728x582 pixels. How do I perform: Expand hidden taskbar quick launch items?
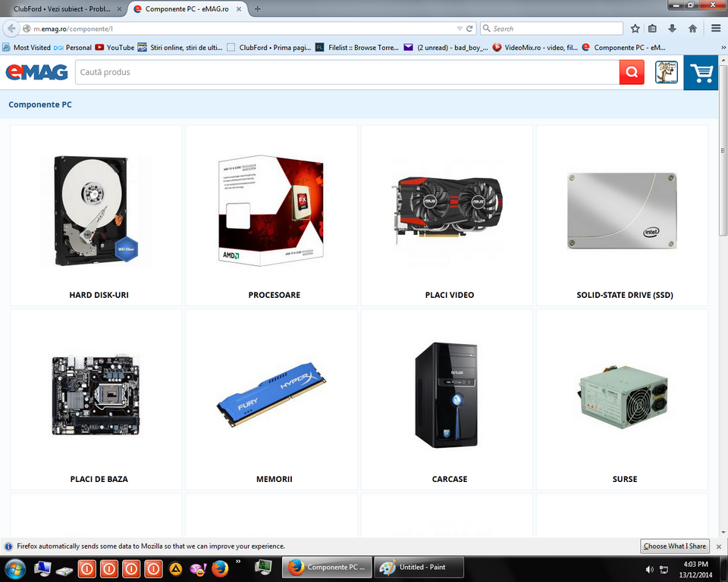coord(238,562)
